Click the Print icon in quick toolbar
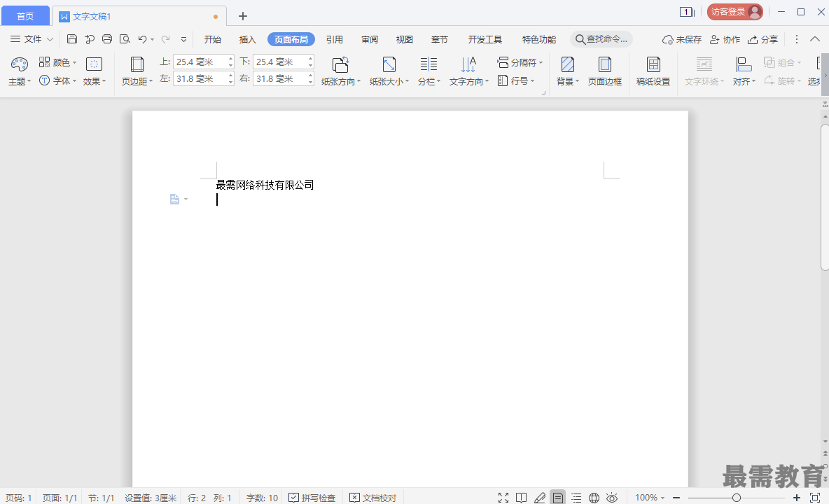This screenshot has width=829, height=504. point(107,39)
